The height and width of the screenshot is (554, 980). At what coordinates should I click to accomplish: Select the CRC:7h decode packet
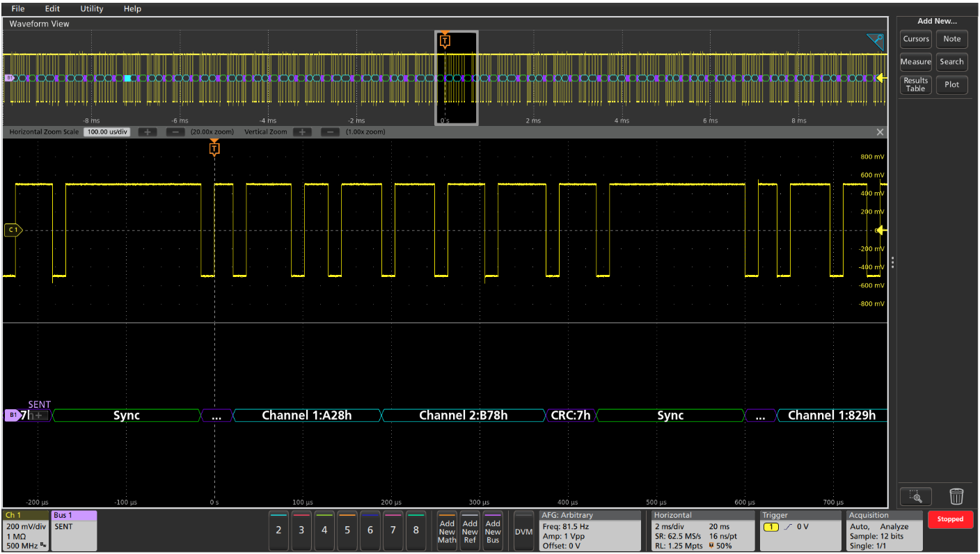pos(571,415)
